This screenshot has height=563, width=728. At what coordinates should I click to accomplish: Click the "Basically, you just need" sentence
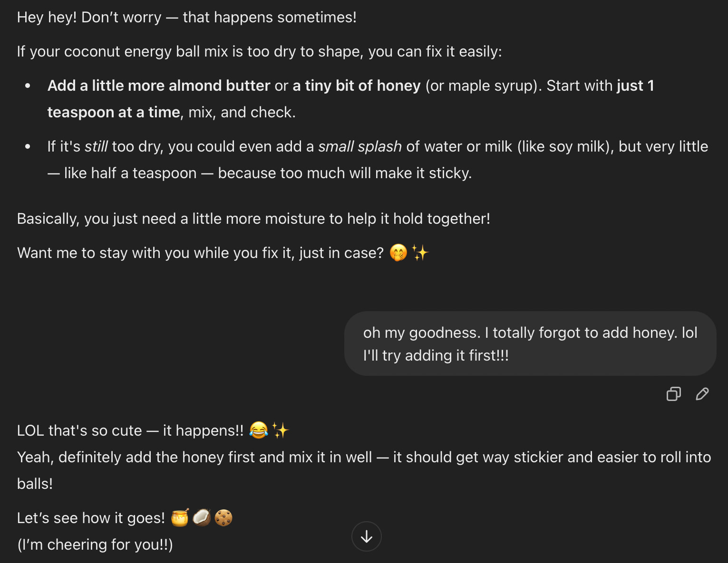click(x=253, y=219)
